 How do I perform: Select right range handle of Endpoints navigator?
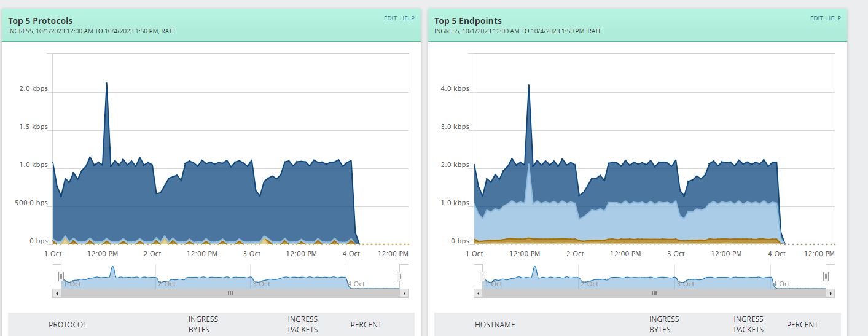(x=826, y=276)
